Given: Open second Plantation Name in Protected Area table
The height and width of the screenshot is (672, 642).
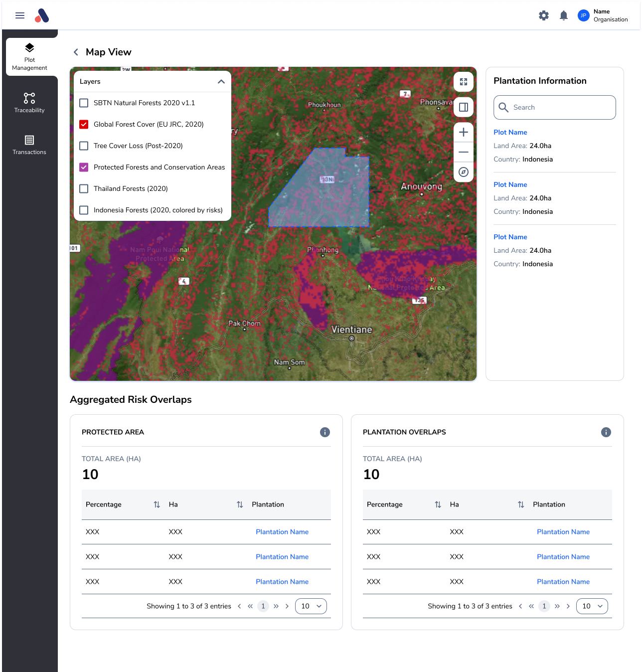Looking at the screenshot, I should 282,557.
